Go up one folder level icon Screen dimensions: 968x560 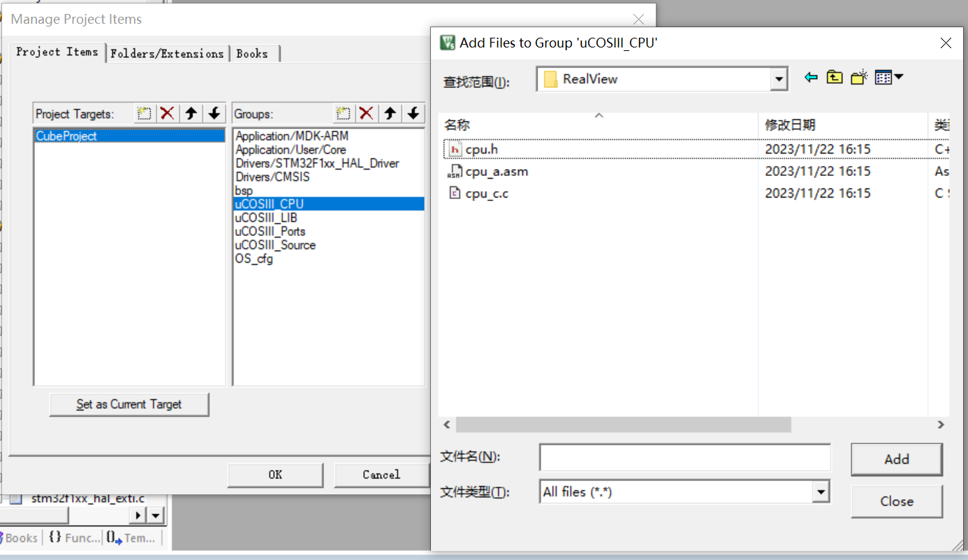(x=835, y=78)
